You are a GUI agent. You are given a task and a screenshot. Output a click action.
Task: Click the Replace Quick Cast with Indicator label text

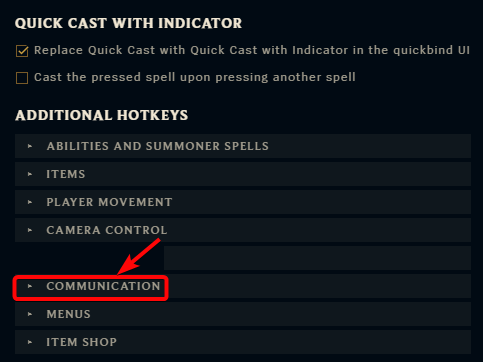pos(252,50)
